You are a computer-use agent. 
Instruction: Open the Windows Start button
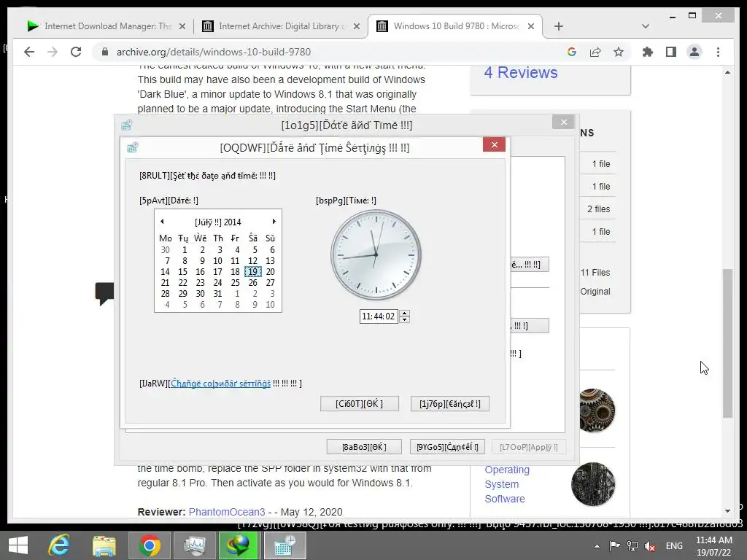click(x=18, y=545)
